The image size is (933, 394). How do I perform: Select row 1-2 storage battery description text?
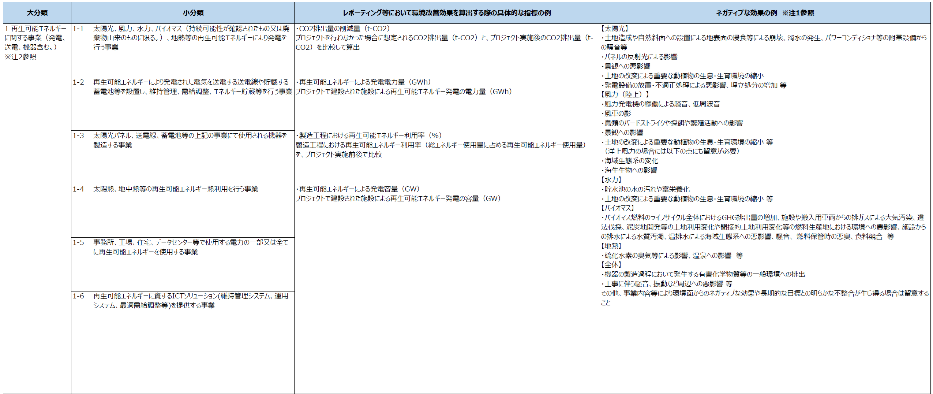tap(193, 86)
